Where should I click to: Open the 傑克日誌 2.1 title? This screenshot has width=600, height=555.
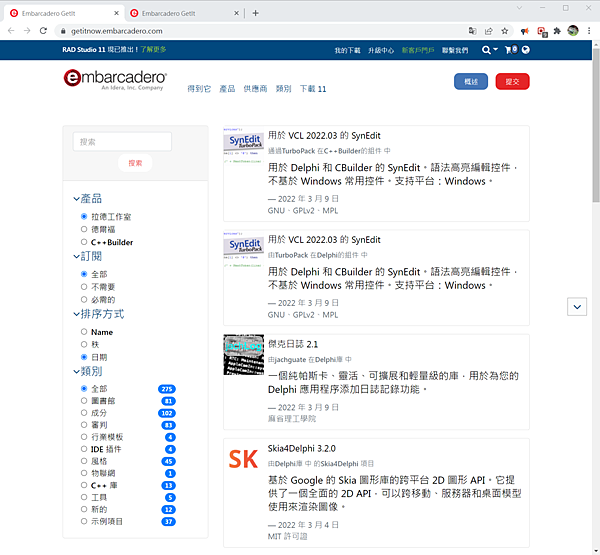[293, 344]
